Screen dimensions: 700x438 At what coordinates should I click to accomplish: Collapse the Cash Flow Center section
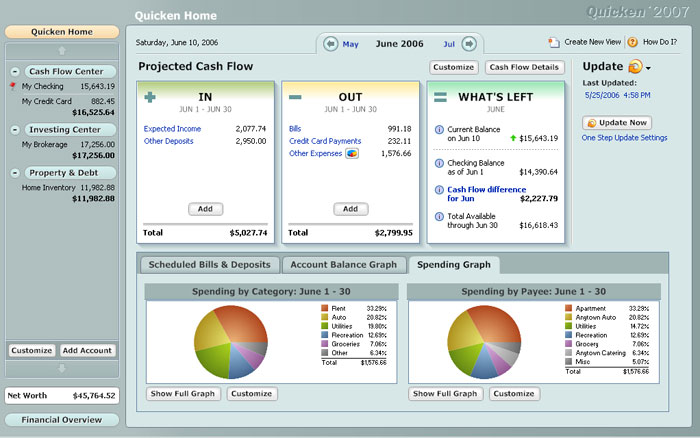pos(15,71)
